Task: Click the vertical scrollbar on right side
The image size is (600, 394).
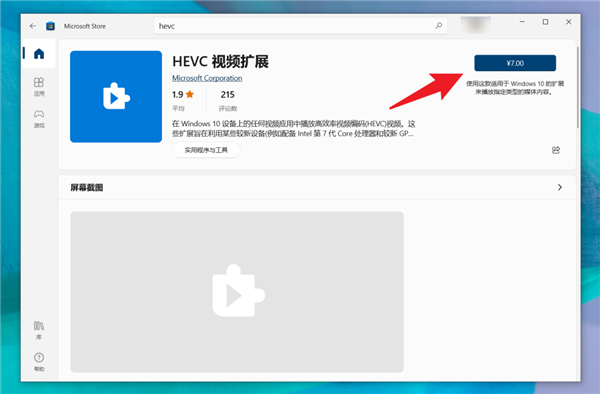Action: pos(578,87)
